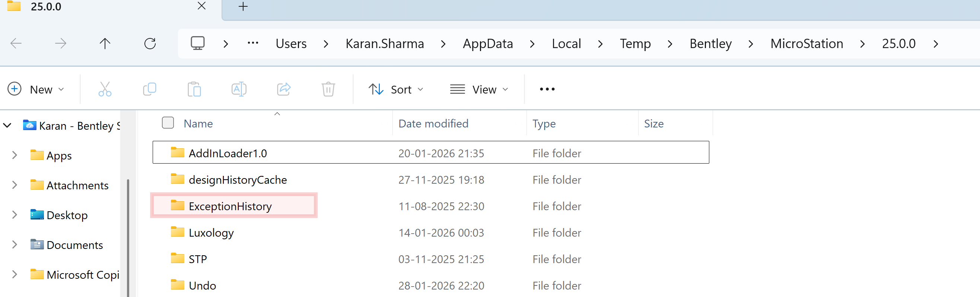980x297 pixels.
Task: Select the ExceptionHistory folder
Action: pos(230,206)
